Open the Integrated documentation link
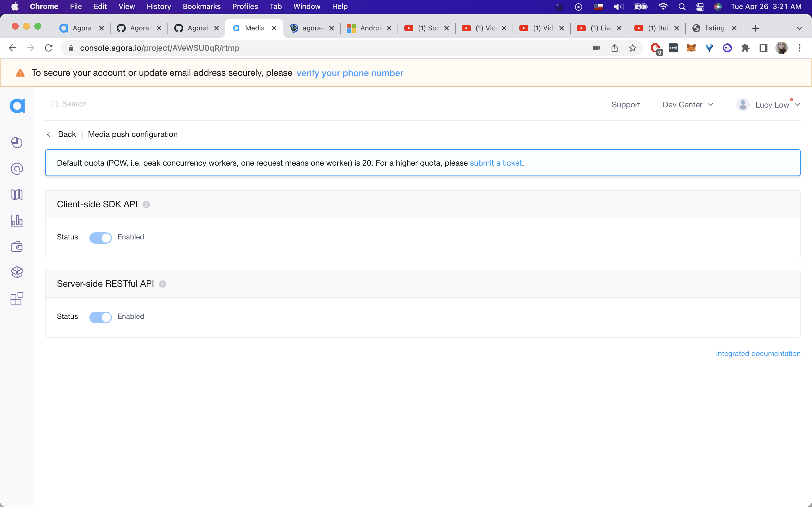Image resolution: width=812 pixels, height=507 pixels. pos(758,353)
